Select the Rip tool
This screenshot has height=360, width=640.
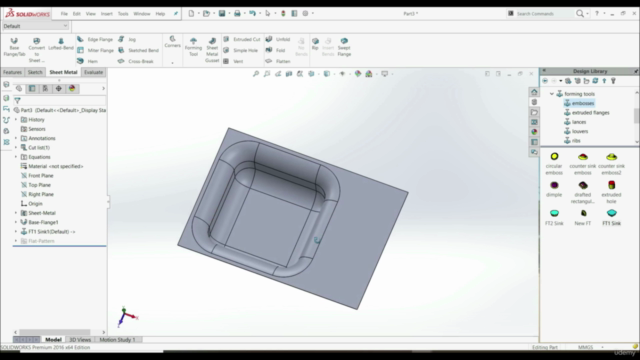[315, 44]
